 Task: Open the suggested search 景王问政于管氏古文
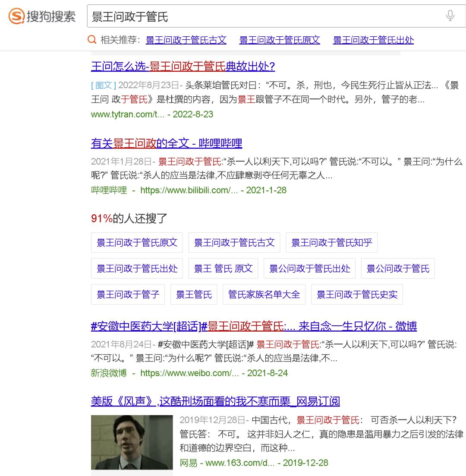point(187,39)
